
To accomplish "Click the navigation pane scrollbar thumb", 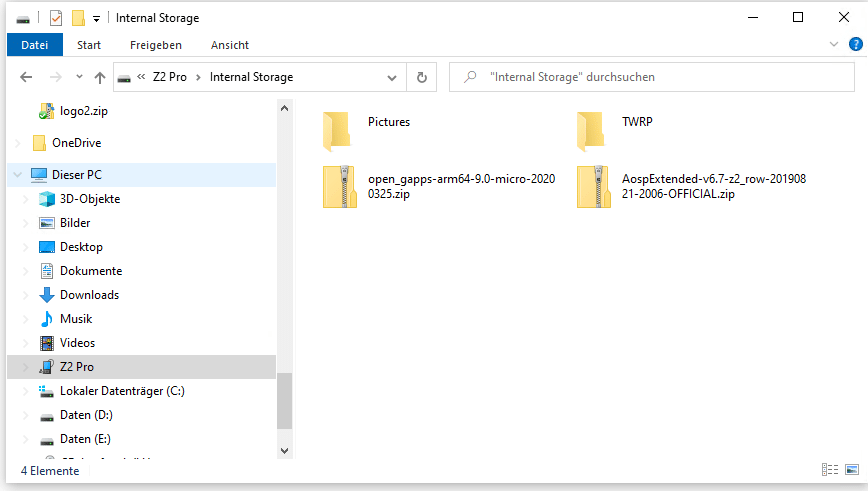I will 285,401.
